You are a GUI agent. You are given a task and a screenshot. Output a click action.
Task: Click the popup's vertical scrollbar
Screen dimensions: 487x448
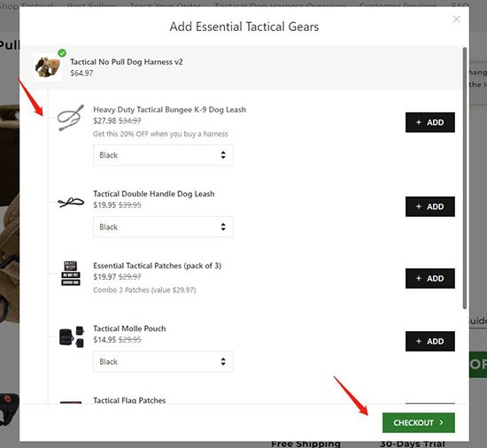(x=464, y=178)
